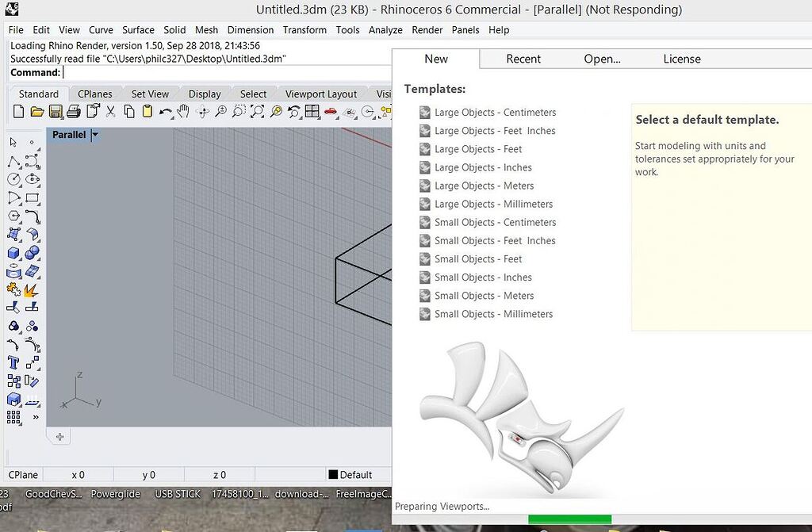Screen dimensions: 812x532
Task: Create a new file with the New icon
Action: click(x=17, y=113)
